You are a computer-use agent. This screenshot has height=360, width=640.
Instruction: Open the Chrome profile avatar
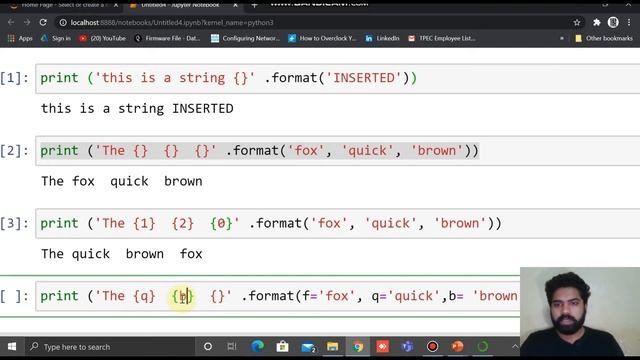[613, 22]
